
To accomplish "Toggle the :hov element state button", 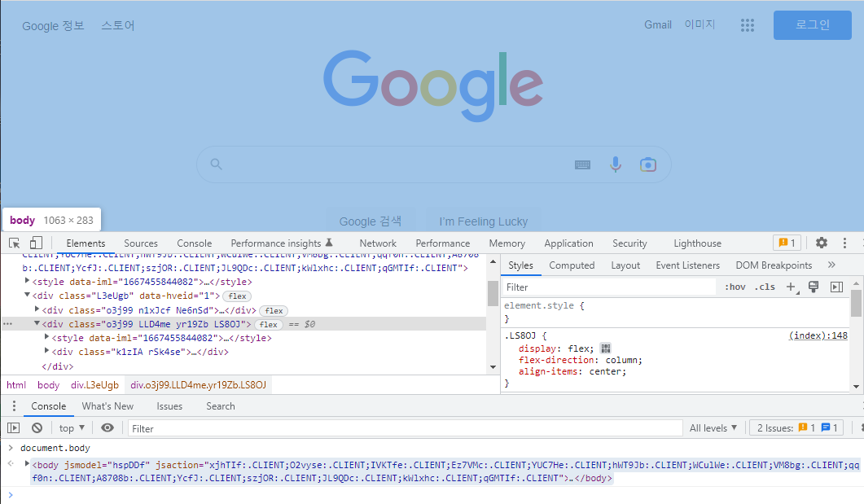I will (735, 287).
